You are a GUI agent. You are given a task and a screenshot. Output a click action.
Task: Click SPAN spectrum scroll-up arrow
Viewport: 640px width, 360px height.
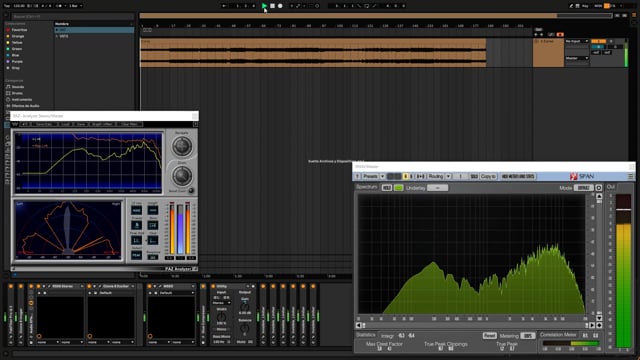(599, 197)
